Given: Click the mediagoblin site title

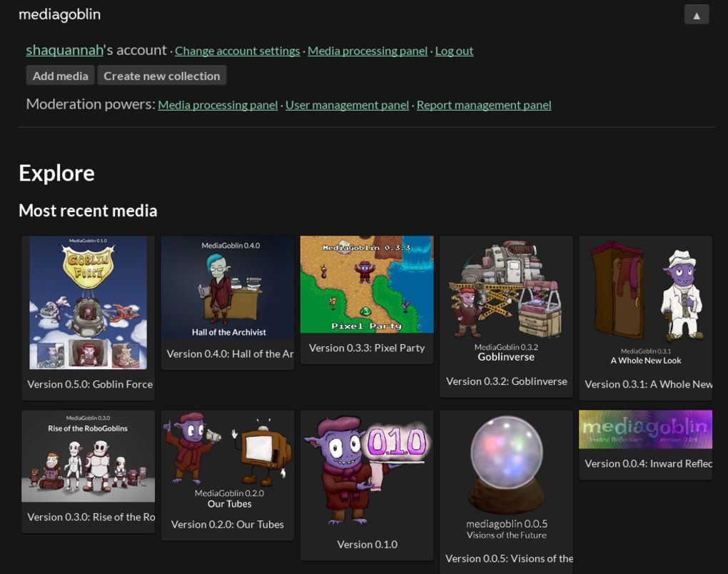Looking at the screenshot, I should (x=59, y=14).
